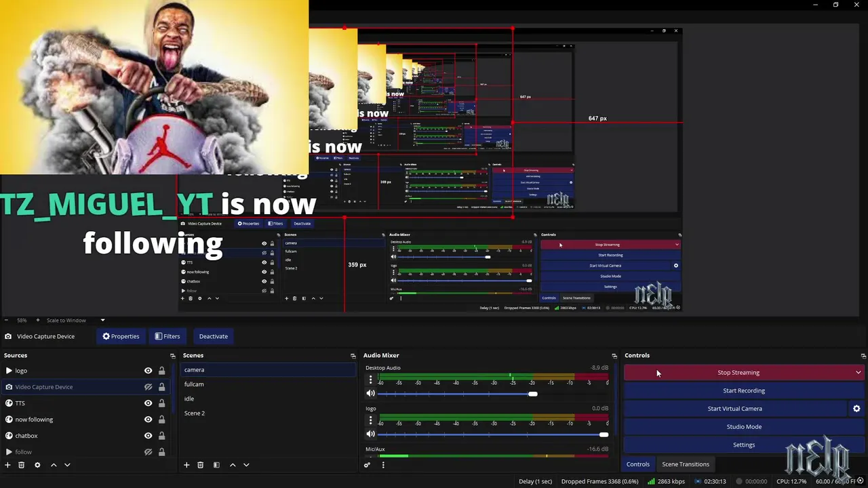Select Scene 2
The image size is (868, 488).
269,413
